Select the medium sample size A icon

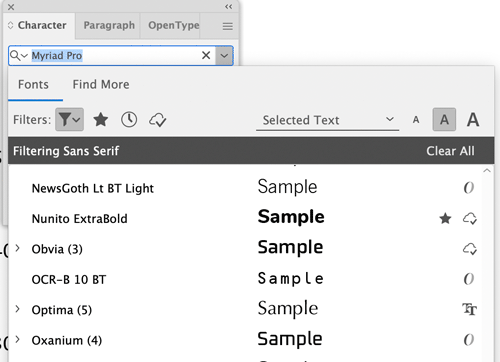[444, 119]
